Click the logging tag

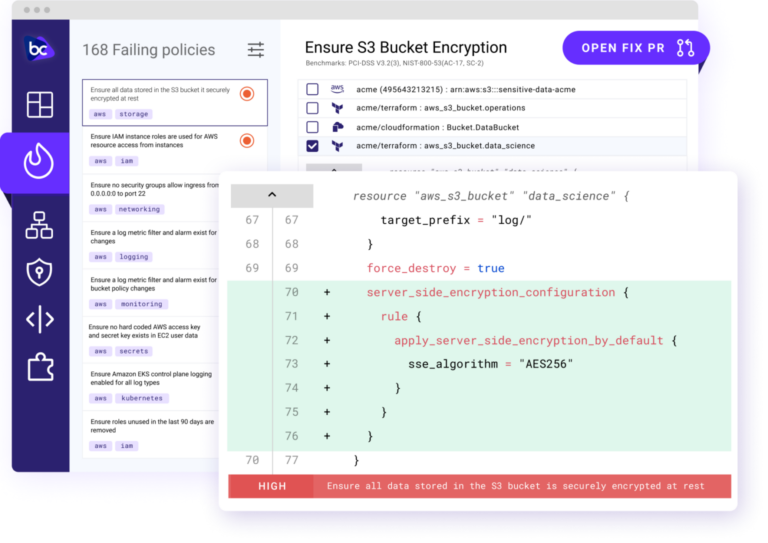[134, 257]
